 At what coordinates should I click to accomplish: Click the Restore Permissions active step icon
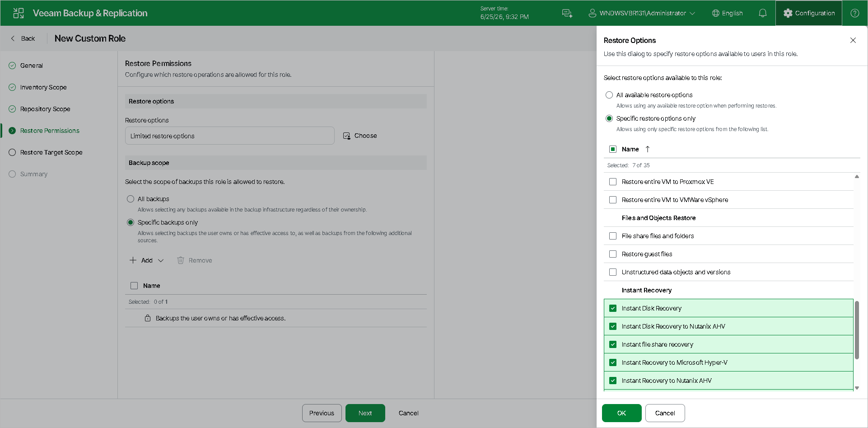click(12, 131)
